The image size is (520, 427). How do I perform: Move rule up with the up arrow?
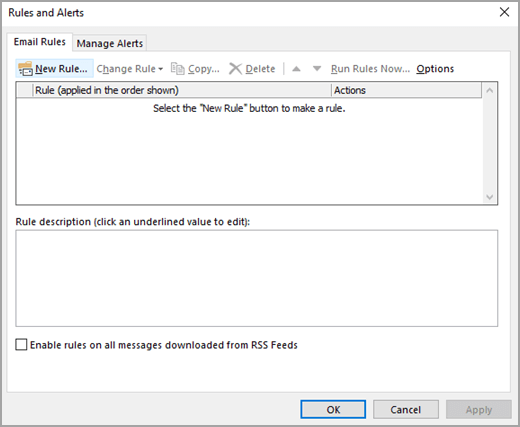(x=296, y=69)
